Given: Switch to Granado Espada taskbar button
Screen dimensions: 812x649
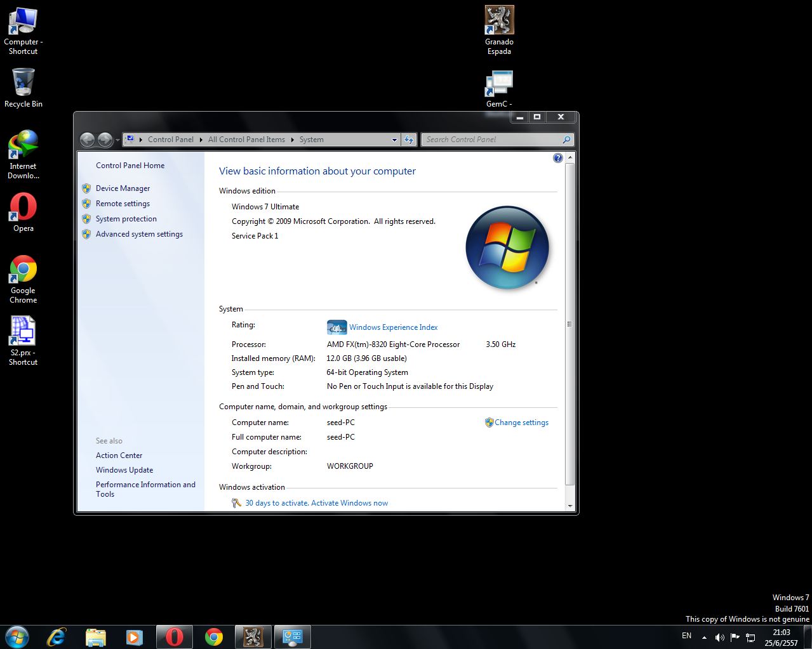Looking at the screenshot, I should pos(253,636).
